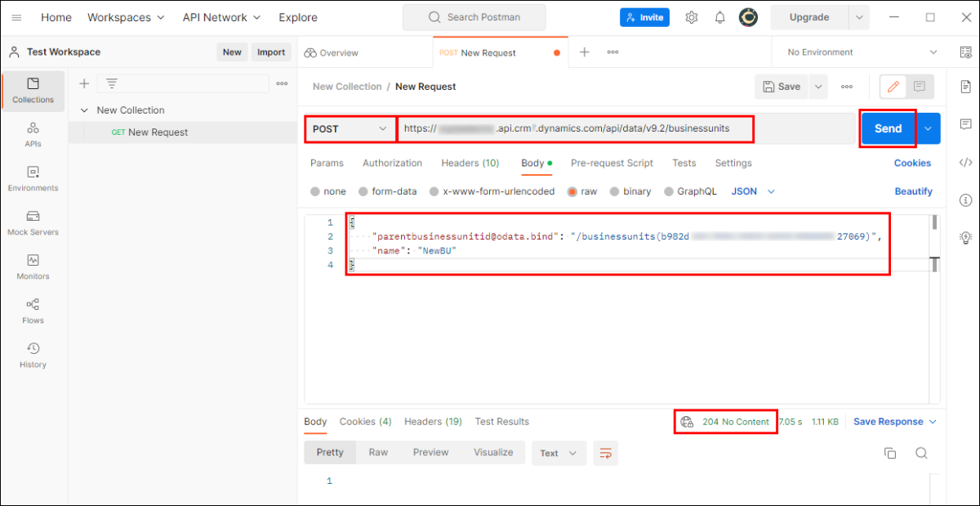Click the Send button
The image size is (980, 506).
click(889, 128)
